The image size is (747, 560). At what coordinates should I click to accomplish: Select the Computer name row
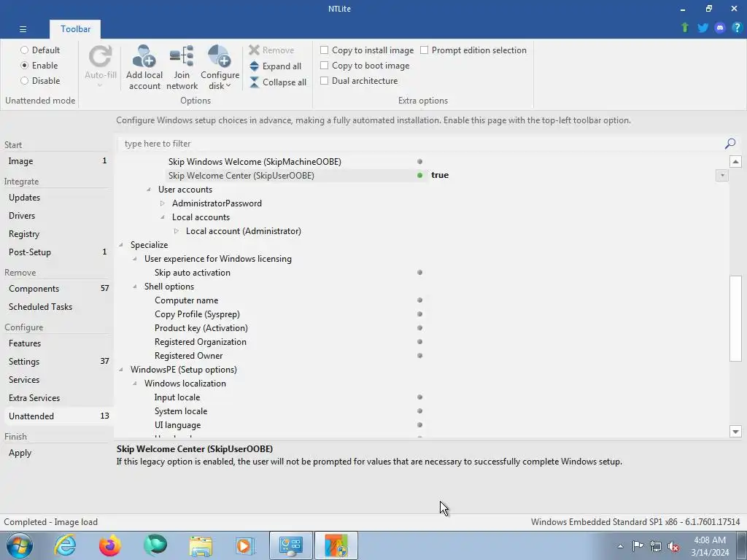click(422, 300)
